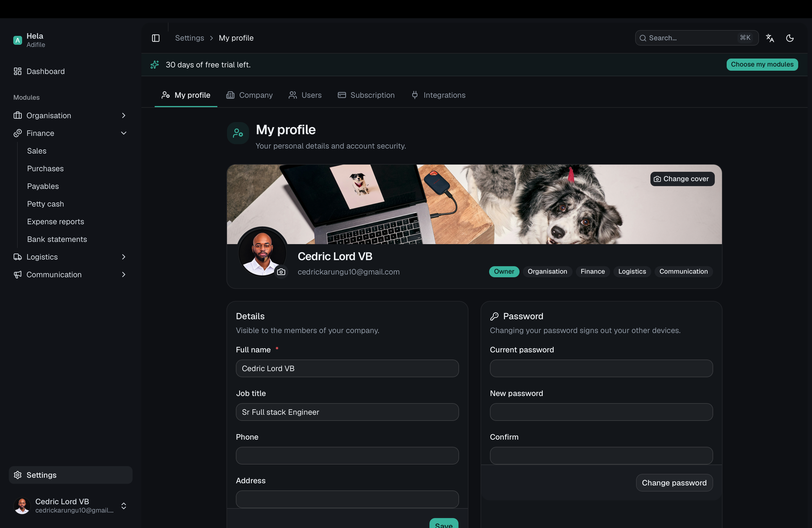
Task: Focus the Current password field
Action: tap(601, 368)
